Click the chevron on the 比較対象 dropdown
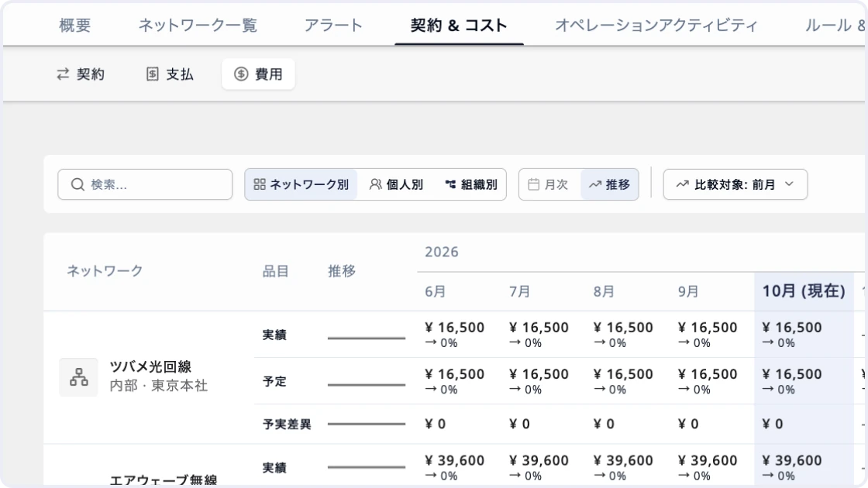This screenshot has width=868, height=488. pos(790,184)
